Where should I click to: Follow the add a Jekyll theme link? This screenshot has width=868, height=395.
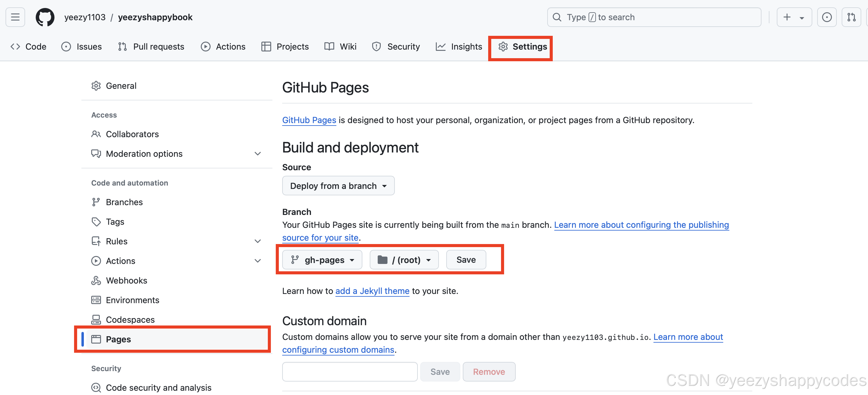pos(372,291)
